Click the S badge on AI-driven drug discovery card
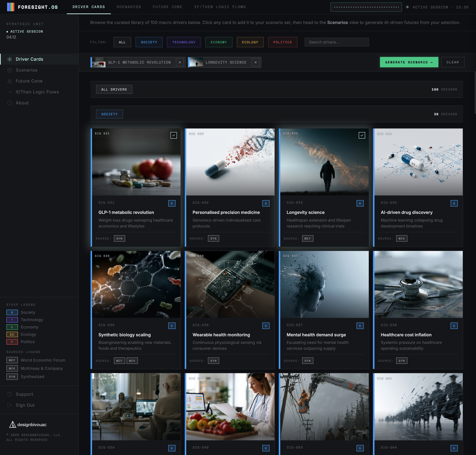This screenshot has width=476, height=455. tap(454, 203)
